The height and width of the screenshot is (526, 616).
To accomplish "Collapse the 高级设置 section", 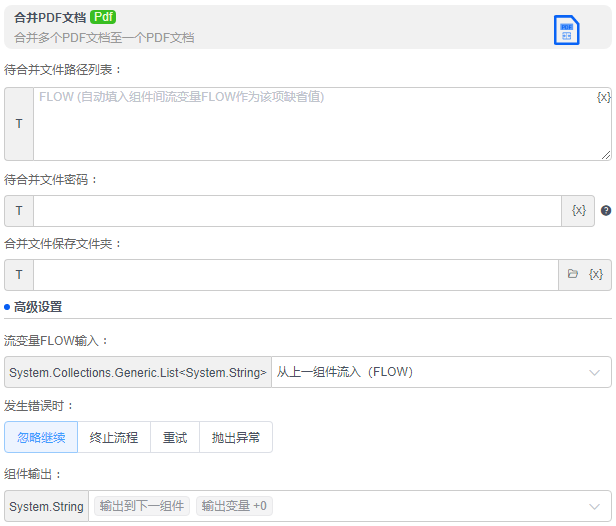I will pos(37,307).
